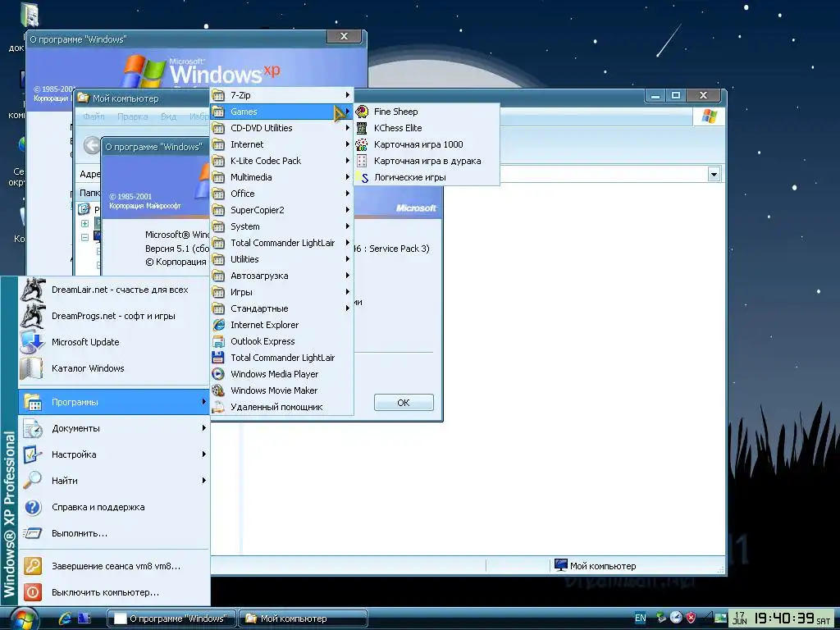
Task: Select highlighted Games folder
Action: pos(282,112)
